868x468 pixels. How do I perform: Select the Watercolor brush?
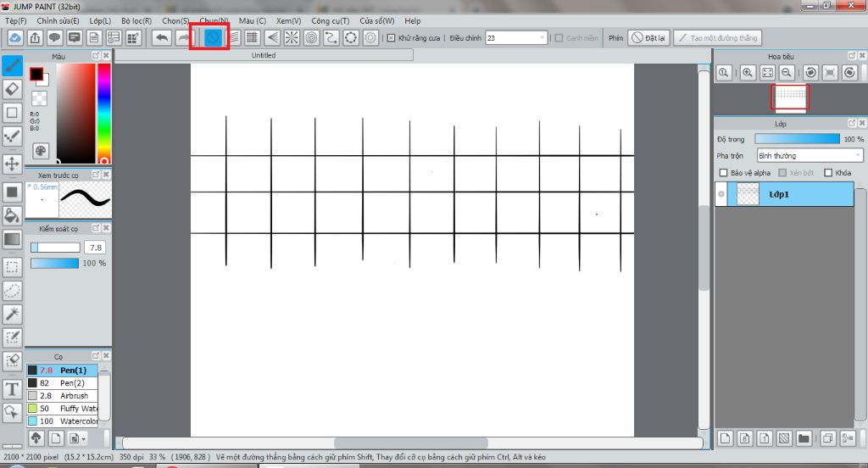click(x=62, y=421)
